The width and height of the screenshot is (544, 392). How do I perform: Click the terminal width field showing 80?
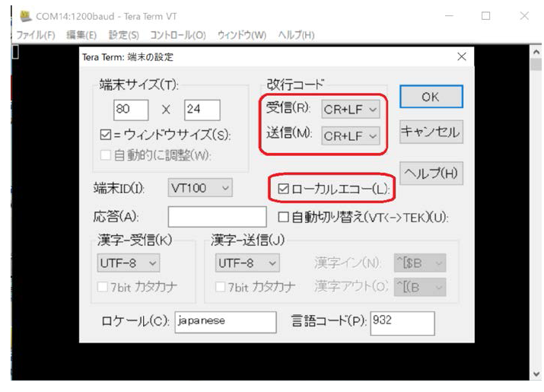131,110
